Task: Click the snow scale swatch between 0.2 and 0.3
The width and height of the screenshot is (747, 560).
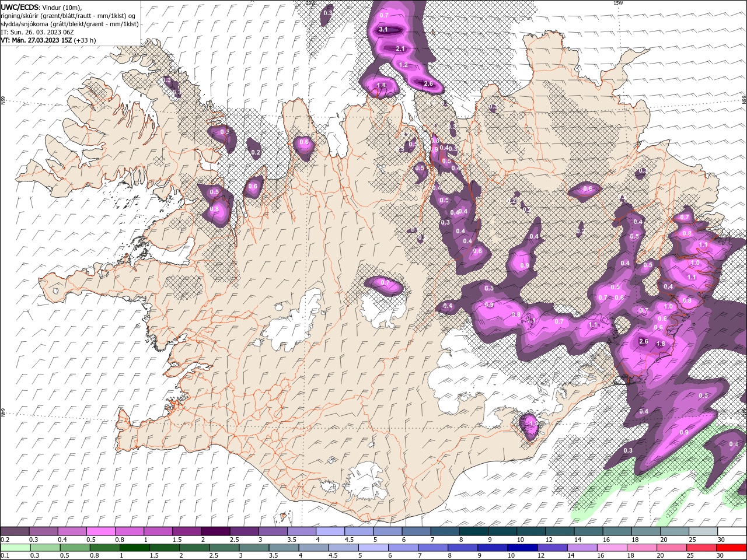Action: [x=15, y=531]
